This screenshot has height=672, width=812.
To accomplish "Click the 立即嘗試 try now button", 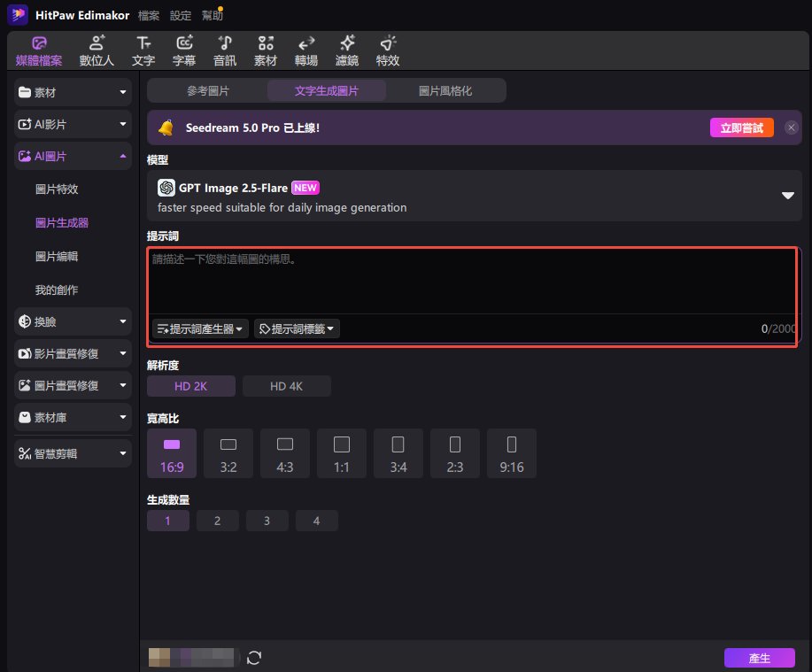I will pos(741,127).
